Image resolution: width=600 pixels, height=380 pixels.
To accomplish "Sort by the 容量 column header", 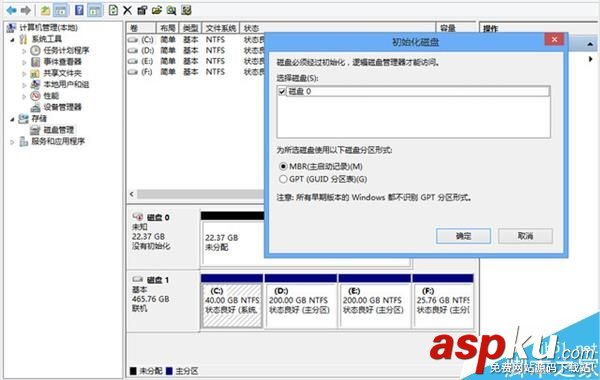I will 455,28.
